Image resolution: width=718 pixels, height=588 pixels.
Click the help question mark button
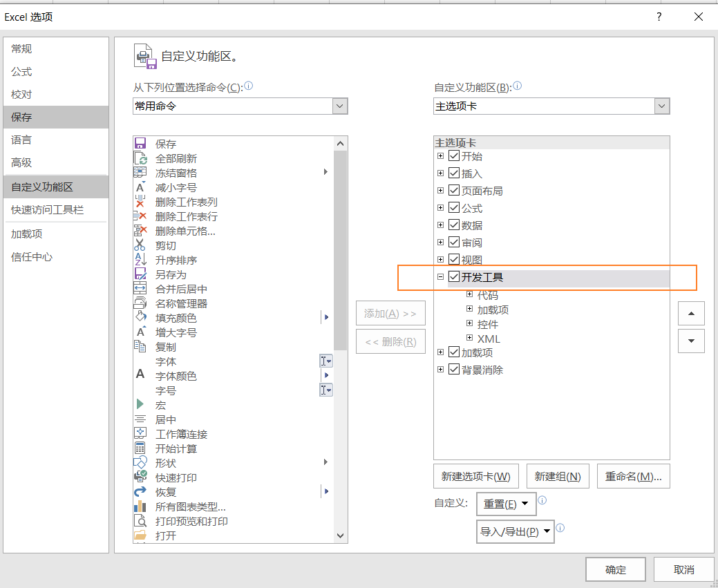659,17
